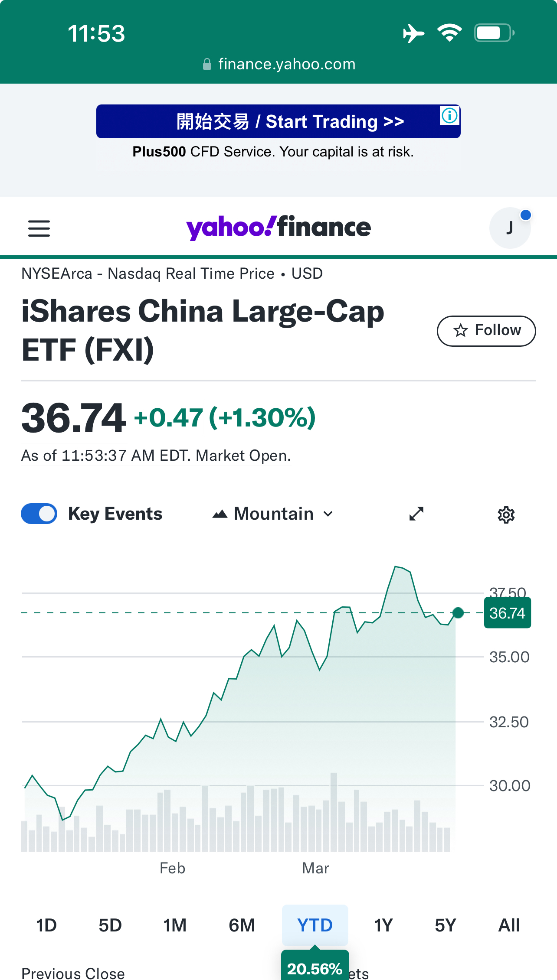Open the J profile avatar

tap(510, 228)
